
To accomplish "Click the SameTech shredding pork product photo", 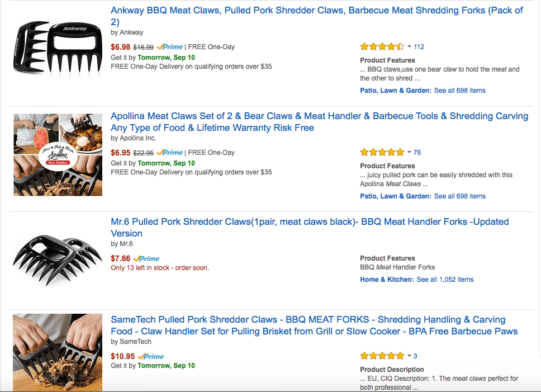I will [58, 352].
